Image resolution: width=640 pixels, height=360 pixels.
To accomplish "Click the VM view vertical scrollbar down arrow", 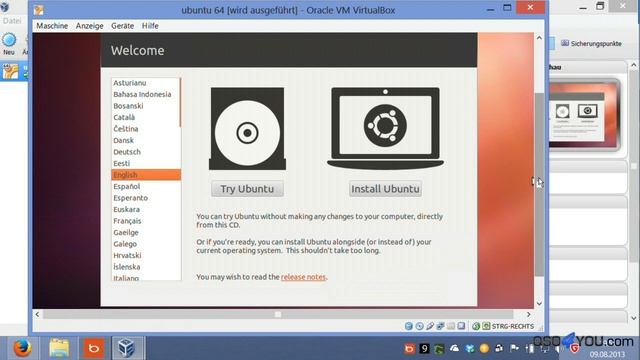I will click(539, 303).
